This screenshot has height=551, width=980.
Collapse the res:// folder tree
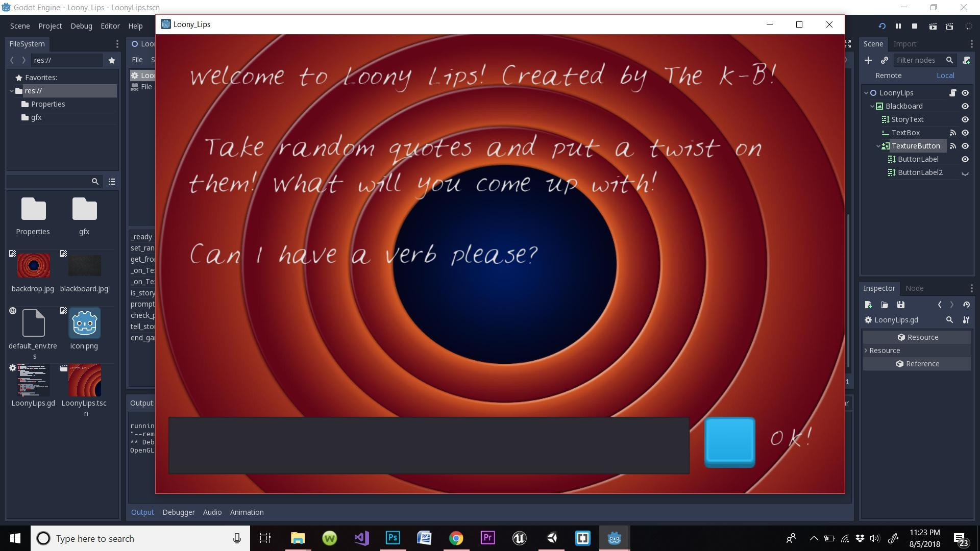(12, 91)
